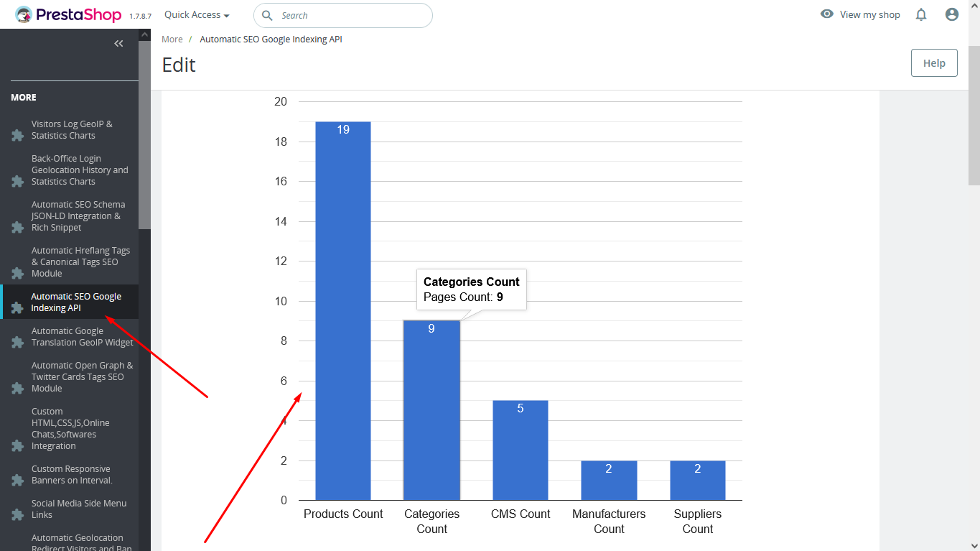This screenshot has height=551, width=980.
Task: Click the CMS Count axis label
Action: point(521,514)
